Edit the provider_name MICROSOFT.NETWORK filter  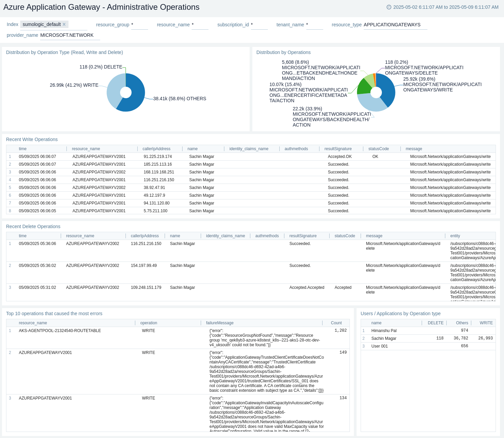point(70,35)
